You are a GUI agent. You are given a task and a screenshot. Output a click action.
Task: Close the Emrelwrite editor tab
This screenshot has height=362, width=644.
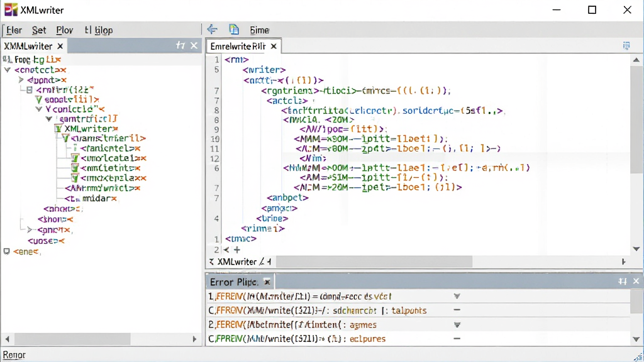coord(274,47)
